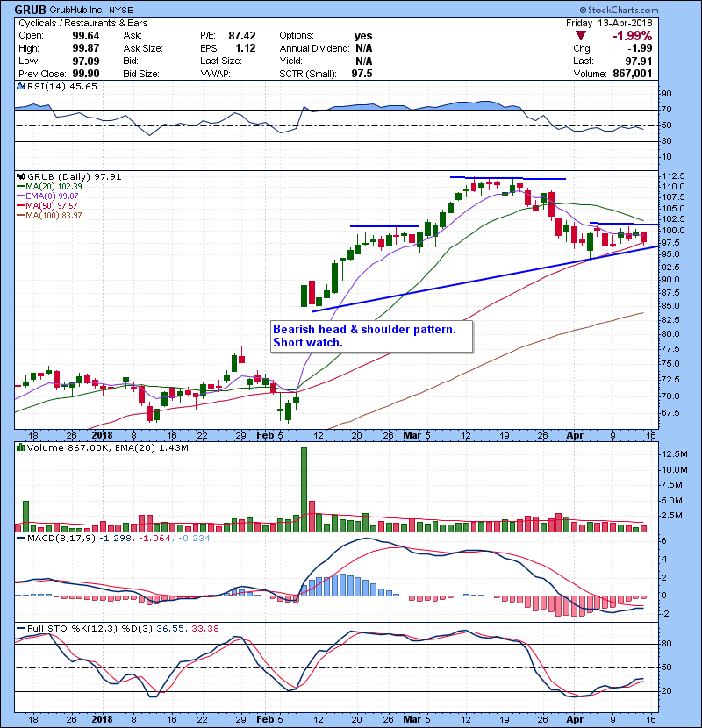Click the tallest green volume spike bar
Screen dimensions: 702x728
(x=304, y=489)
